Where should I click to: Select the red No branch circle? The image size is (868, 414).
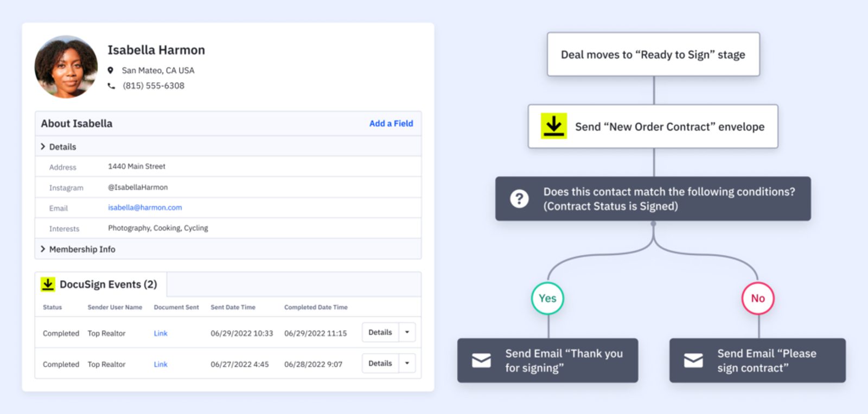point(758,298)
